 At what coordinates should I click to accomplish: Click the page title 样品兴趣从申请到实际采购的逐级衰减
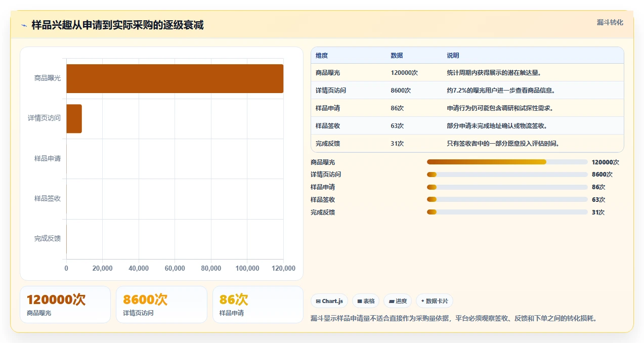click(117, 25)
